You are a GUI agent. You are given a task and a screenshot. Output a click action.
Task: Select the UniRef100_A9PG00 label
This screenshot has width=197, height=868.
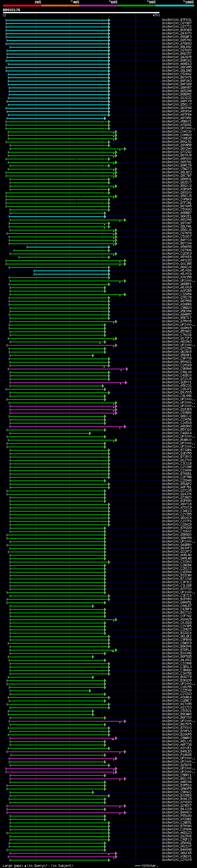177,159
